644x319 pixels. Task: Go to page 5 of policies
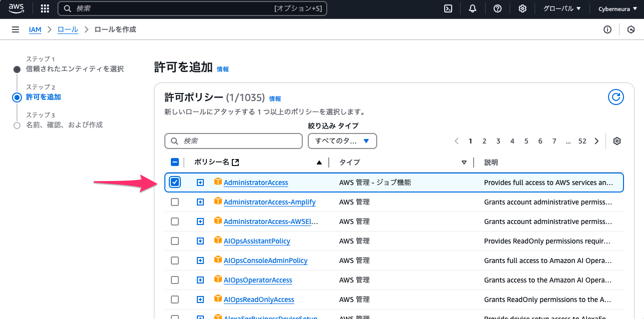[x=526, y=141]
